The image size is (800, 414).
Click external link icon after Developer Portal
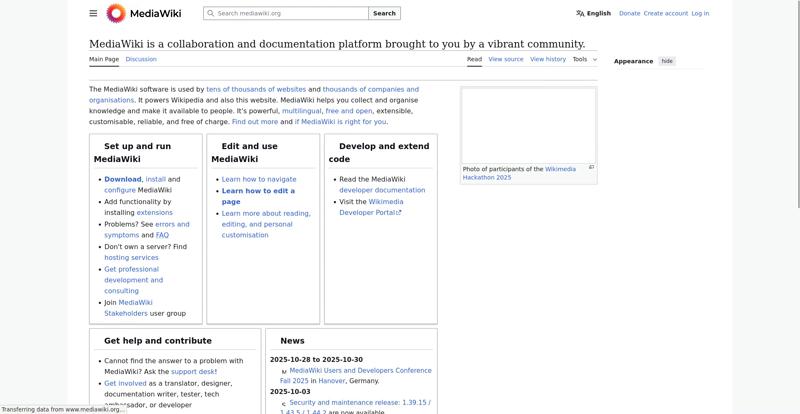point(399,213)
